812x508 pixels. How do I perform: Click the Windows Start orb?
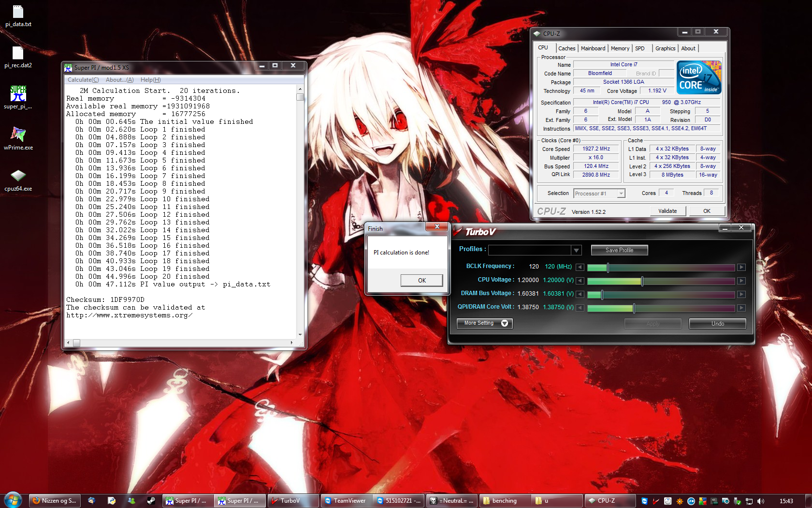pos(13,500)
